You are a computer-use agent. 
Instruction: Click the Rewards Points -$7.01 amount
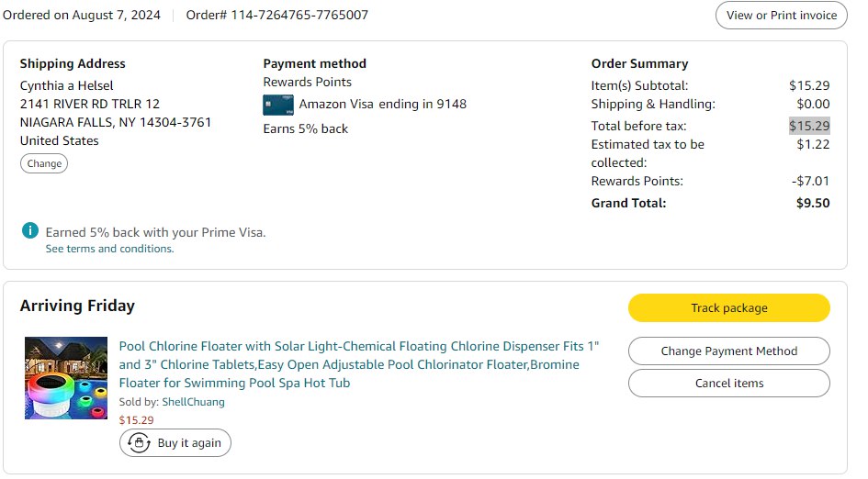click(x=810, y=182)
